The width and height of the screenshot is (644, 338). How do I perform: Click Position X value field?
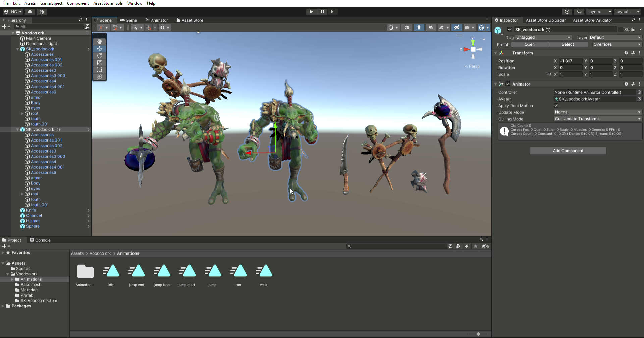tap(571, 61)
